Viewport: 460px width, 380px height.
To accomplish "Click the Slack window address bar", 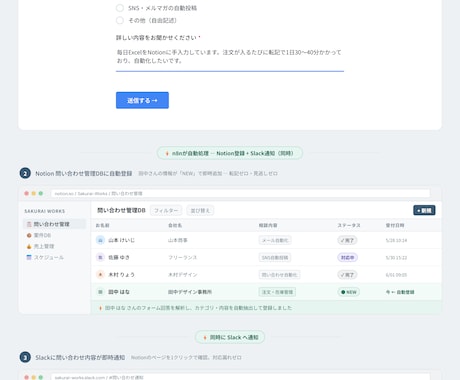I will click(x=240, y=377).
